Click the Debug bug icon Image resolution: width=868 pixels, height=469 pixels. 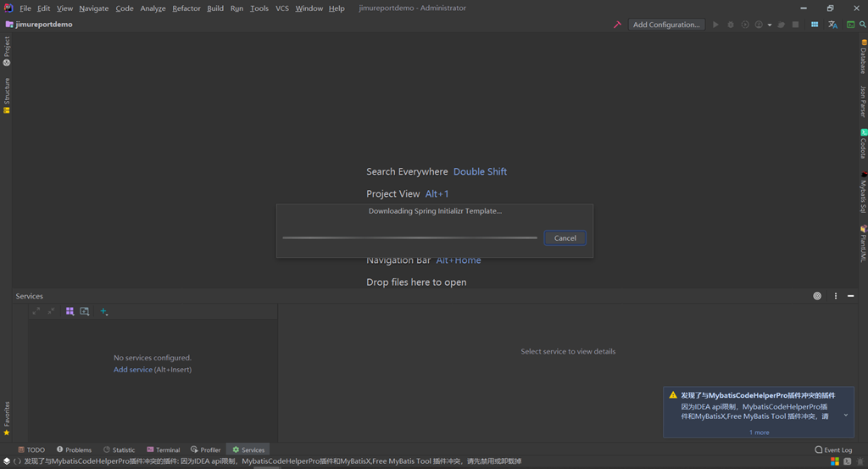point(730,25)
